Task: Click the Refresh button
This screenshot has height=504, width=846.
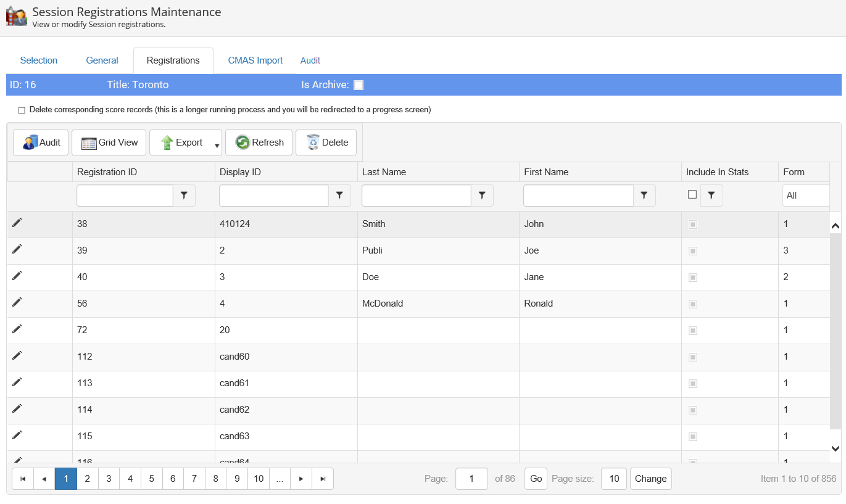Action: pos(259,143)
